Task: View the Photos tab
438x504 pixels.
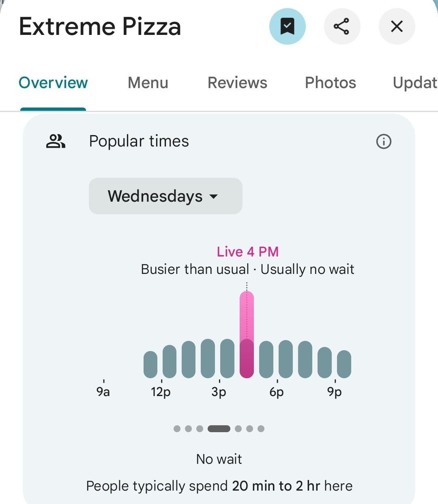Action: tap(330, 83)
